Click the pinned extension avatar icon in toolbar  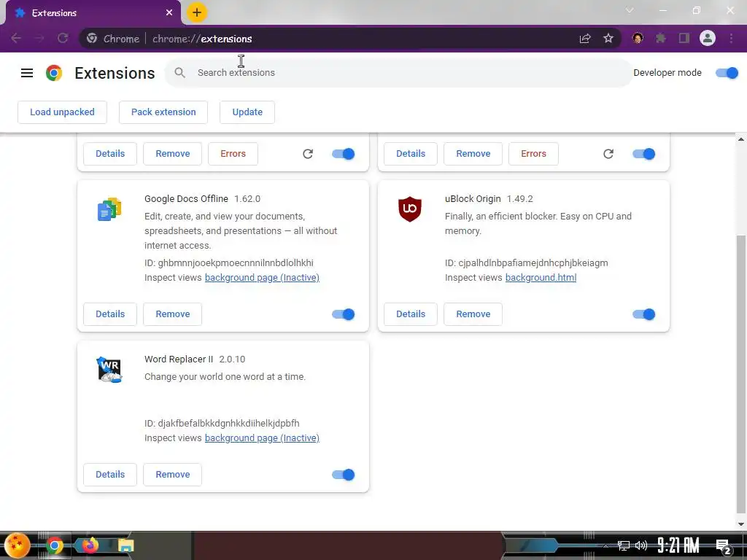click(x=638, y=38)
